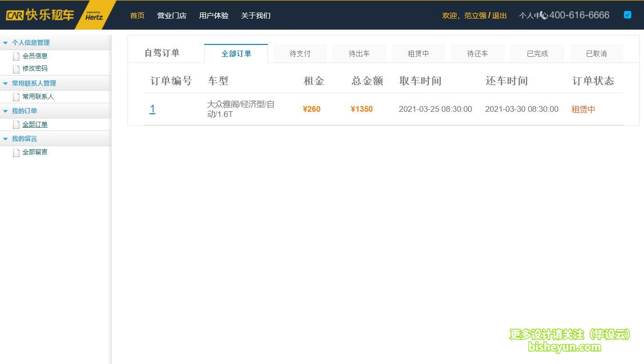Switch to the 已取消 tab
This screenshot has height=364, width=644.
coord(596,53)
